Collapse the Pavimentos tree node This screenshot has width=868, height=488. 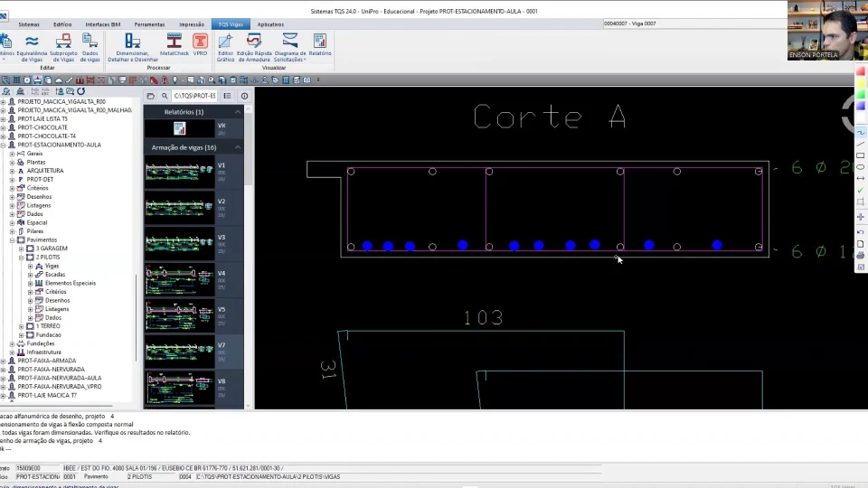(12, 240)
